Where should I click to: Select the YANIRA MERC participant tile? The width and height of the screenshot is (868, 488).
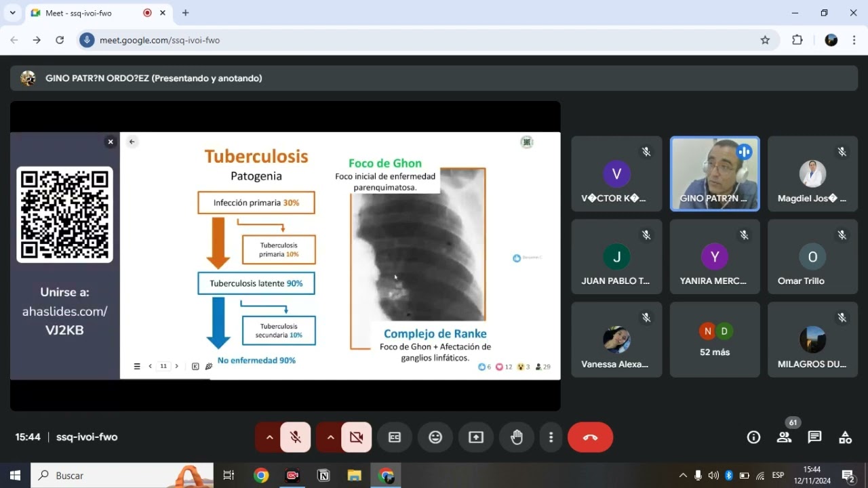[x=715, y=257]
